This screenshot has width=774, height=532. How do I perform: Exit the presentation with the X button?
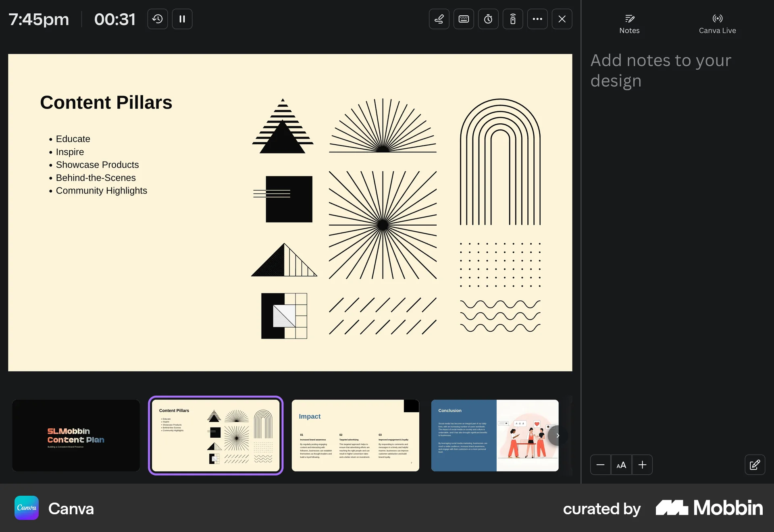pos(562,19)
